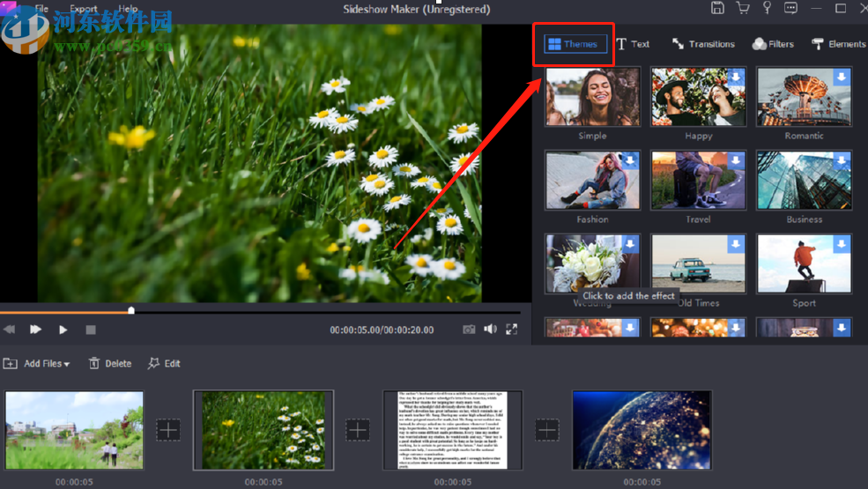868x489 pixels.
Task: Download the Travel theme
Action: 736,160
